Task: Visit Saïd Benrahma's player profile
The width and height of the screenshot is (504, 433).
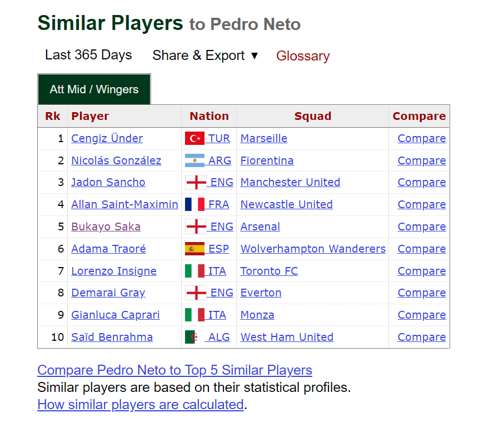Action: (x=112, y=337)
